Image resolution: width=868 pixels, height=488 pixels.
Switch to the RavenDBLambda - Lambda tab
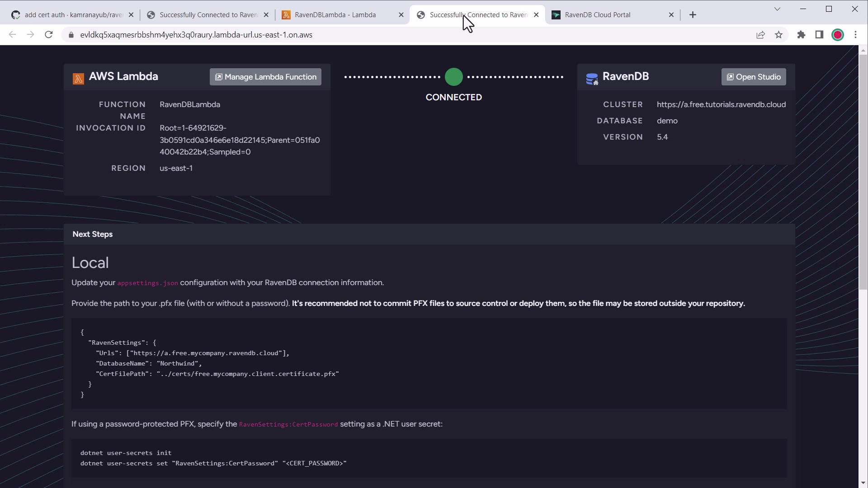pos(342,14)
